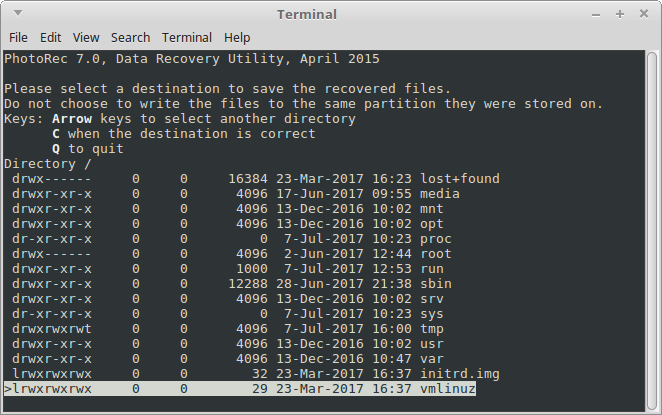Open the View menu

tap(86, 38)
